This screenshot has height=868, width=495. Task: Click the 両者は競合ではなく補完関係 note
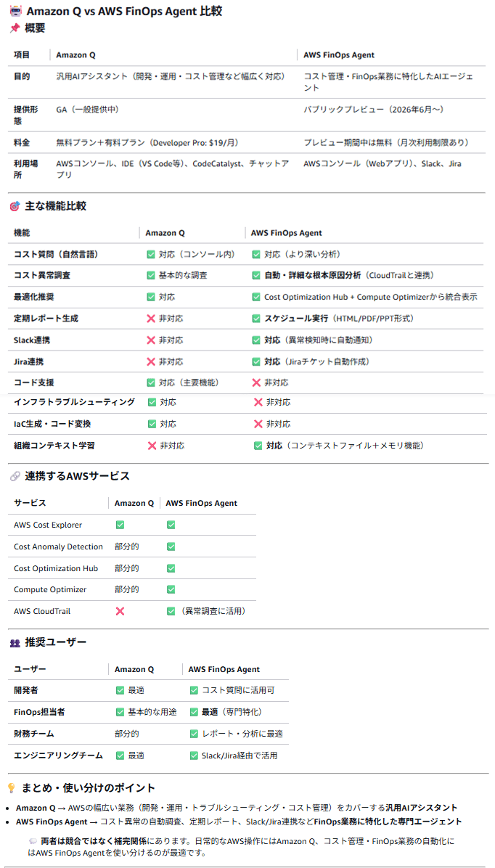(x=242, y=846)
